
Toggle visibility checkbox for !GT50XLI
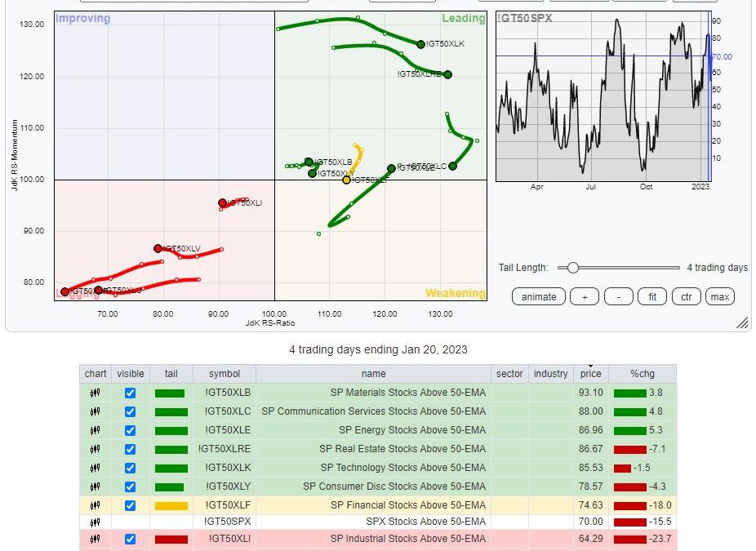pyautogui.click(x=130, y=539)
